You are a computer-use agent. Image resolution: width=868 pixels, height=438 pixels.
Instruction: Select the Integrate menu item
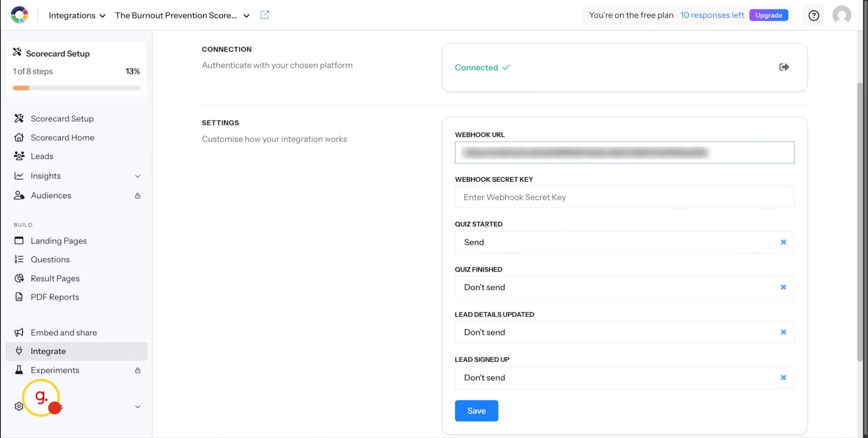[77, 351]
